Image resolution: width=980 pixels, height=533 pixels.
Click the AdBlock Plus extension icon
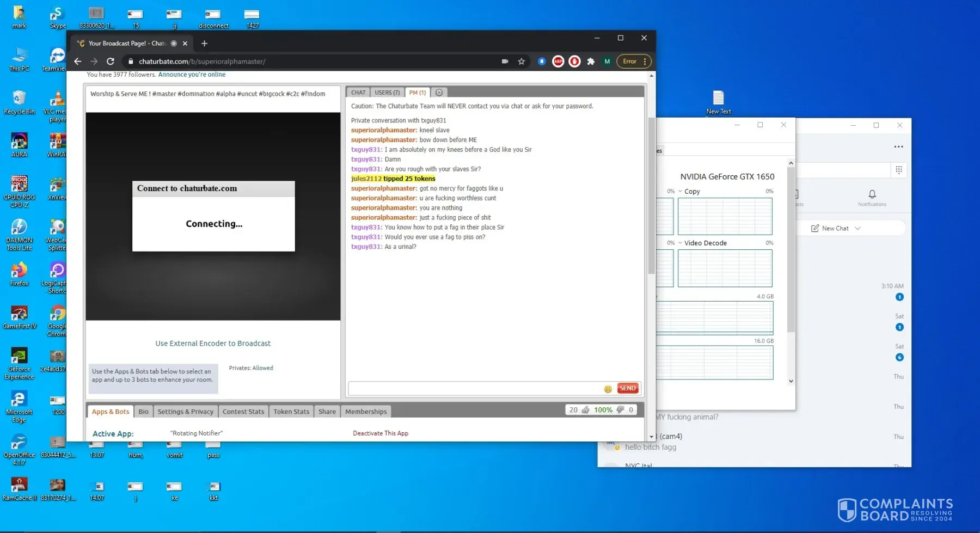coord(558,62)
